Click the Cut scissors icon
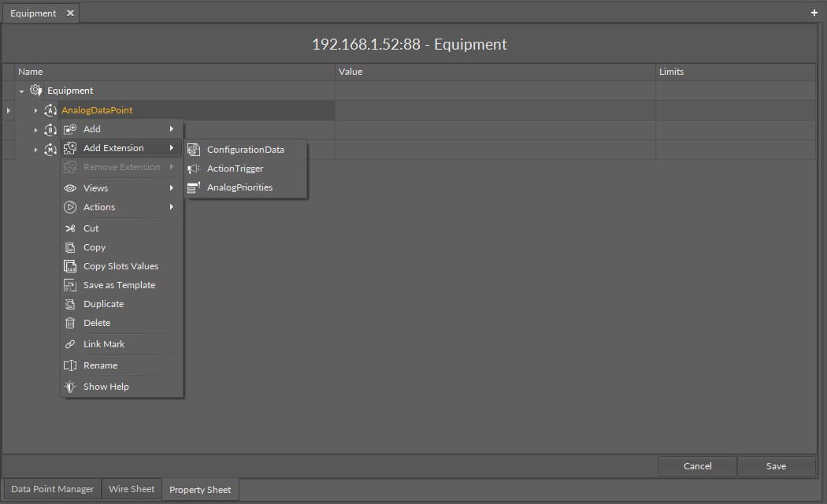827x504 pixels. (x=70, y=228)
